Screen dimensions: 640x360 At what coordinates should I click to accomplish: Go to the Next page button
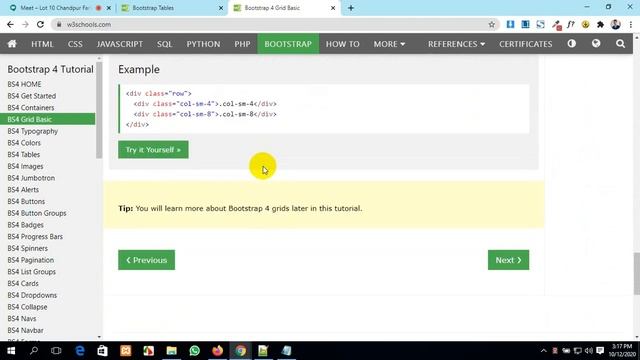pos(508,260)
